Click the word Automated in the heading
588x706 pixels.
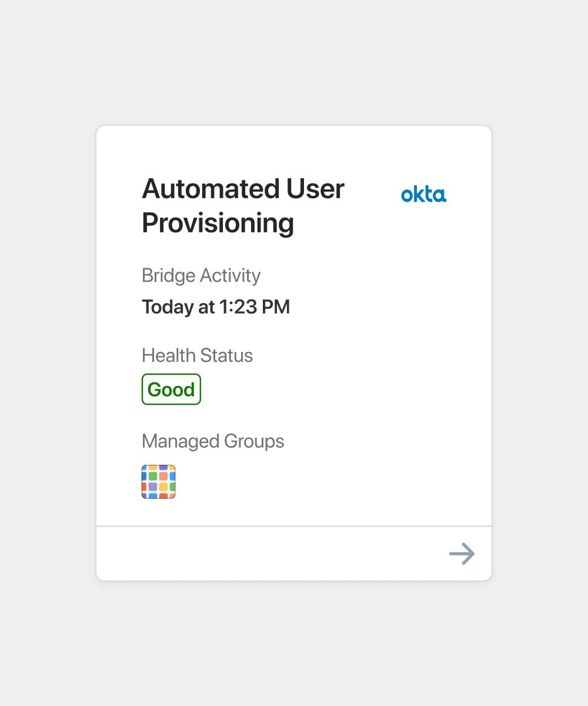click(210, 189)
